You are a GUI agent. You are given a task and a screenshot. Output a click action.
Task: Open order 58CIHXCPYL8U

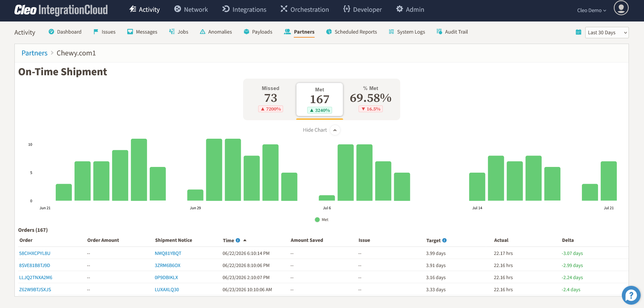[x=35, y=253]
